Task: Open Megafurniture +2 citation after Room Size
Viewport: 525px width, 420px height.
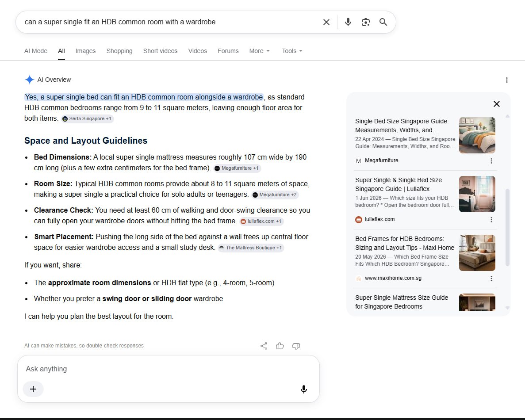Action: click(x=275, y=195)
